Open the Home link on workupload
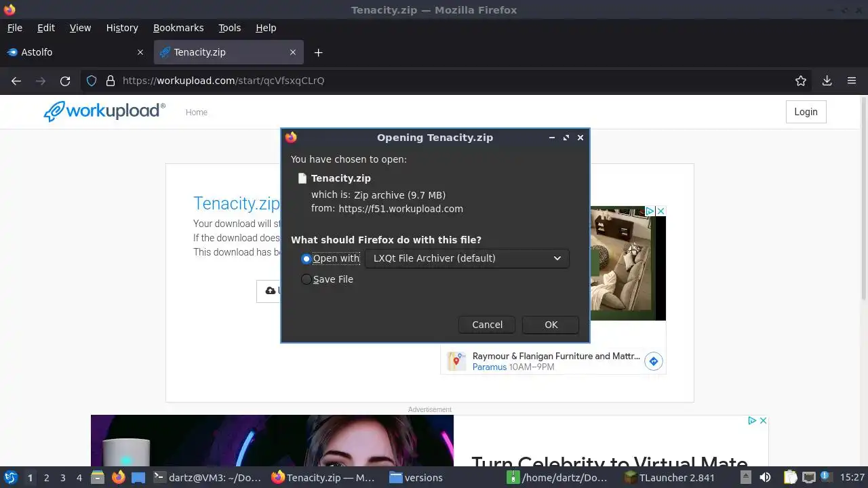Screen dimensions: 868x488 tap(197, 113)
